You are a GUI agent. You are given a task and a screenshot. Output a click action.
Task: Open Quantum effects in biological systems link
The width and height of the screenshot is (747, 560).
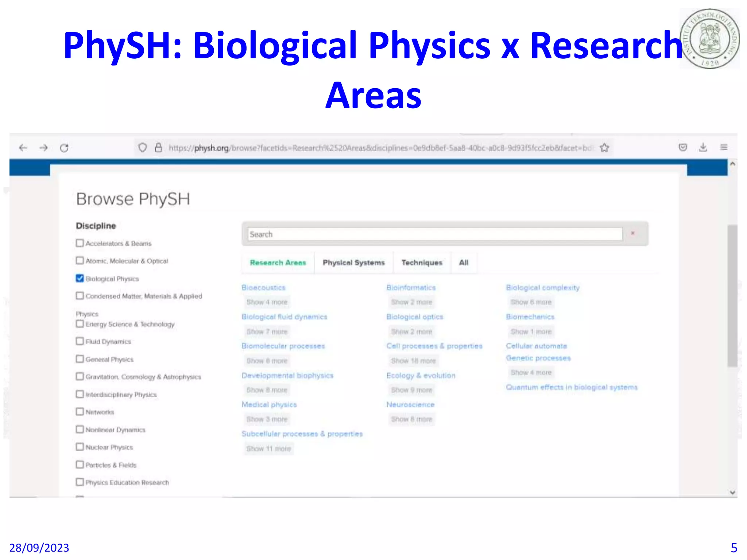[572, 387]
